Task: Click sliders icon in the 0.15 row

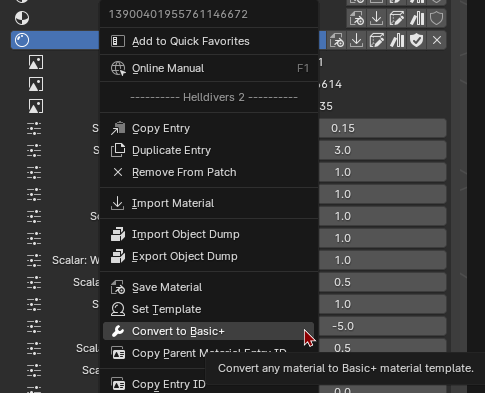Action: 34,128
